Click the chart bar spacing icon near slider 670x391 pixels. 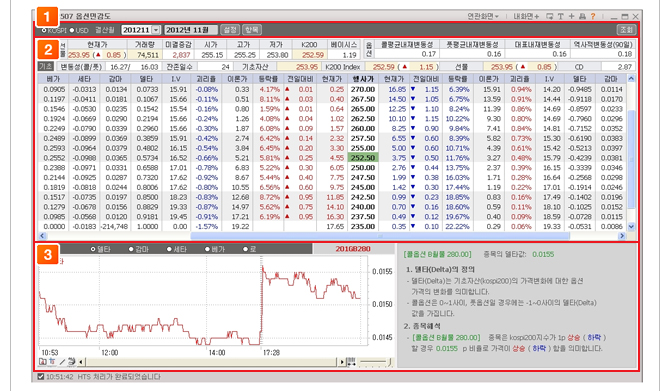point(351,362)
